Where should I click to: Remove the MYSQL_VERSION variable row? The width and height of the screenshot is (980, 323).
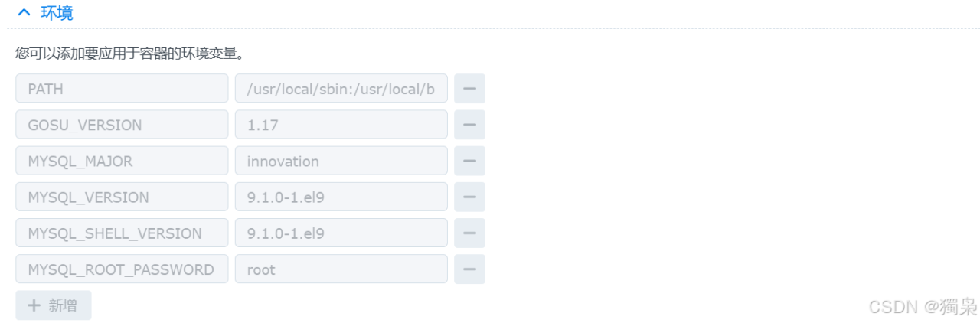(x=469, y=197)
